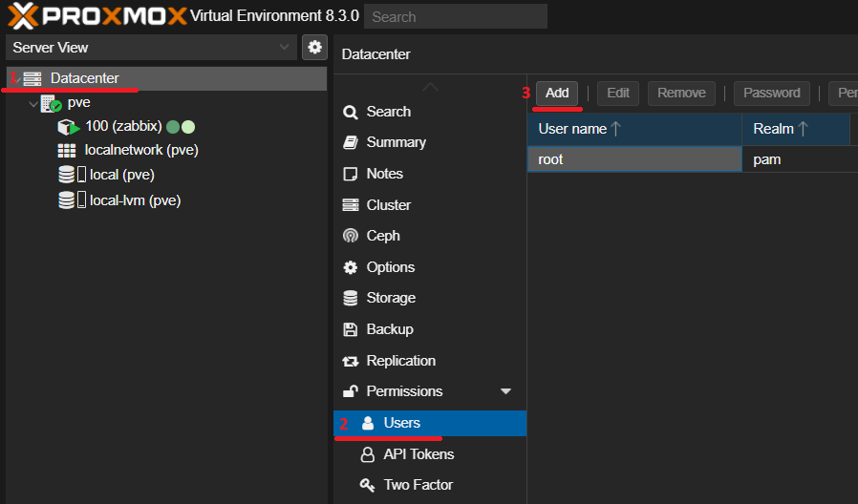Click the Ceph icon
This screenshot has height=504, width=858.
(x=351, y=236)
